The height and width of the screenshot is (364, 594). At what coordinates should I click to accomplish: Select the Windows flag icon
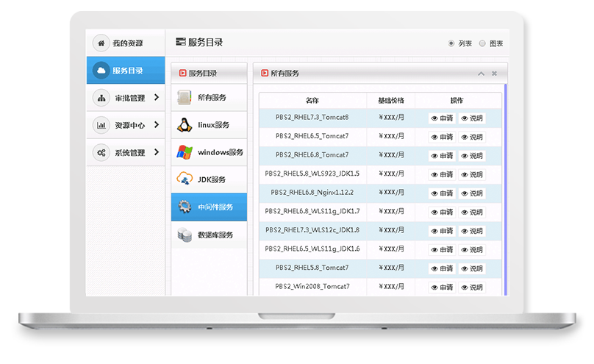185,152
